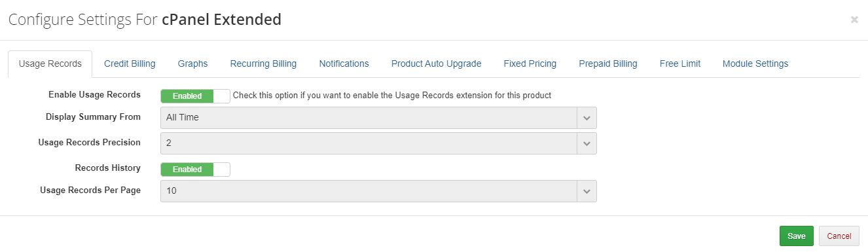Viewport: 868px width, 252px height.
Task: Click the Usage Records Precision label
Action: (89, 142)
